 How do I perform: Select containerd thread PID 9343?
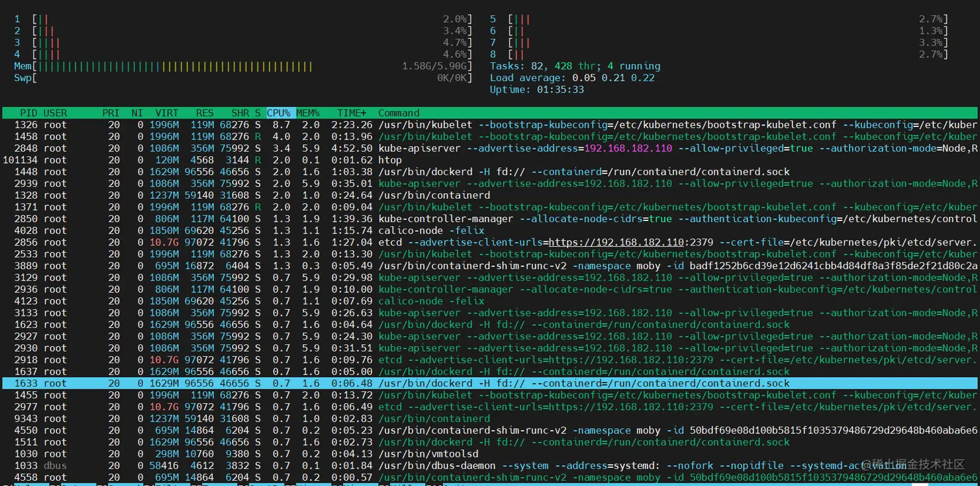point(490,418)
